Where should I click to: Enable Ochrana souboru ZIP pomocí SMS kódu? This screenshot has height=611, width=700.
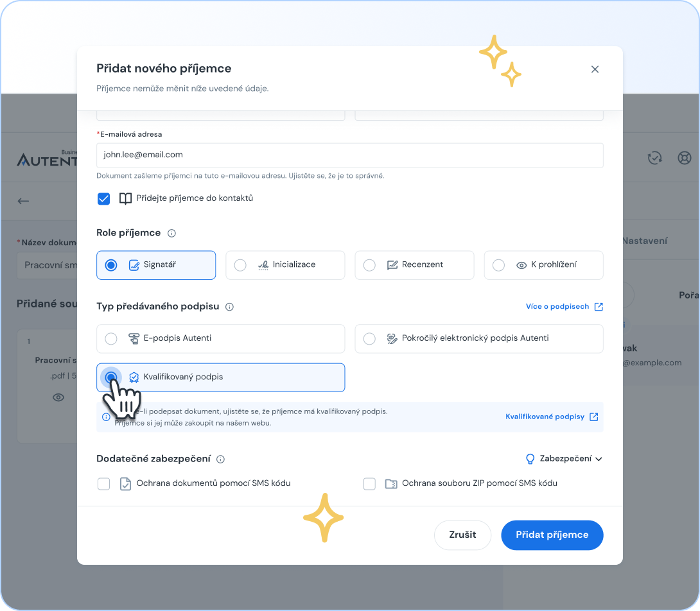tap(369, 483)
